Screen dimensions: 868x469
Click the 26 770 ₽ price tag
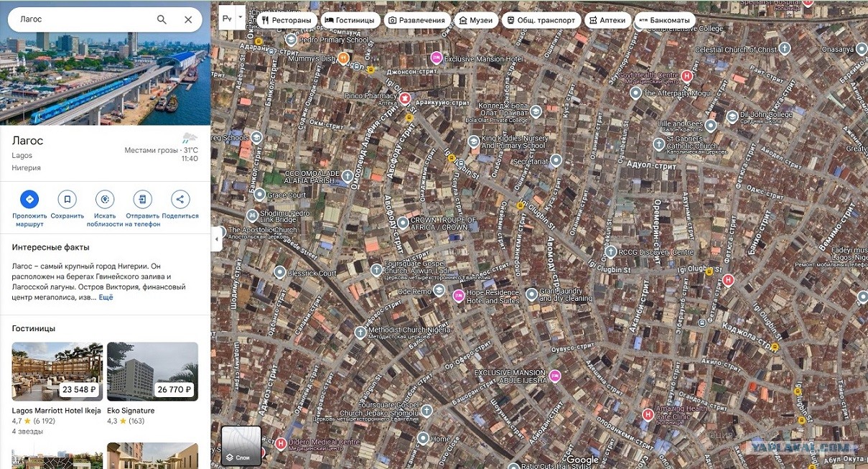174,390
